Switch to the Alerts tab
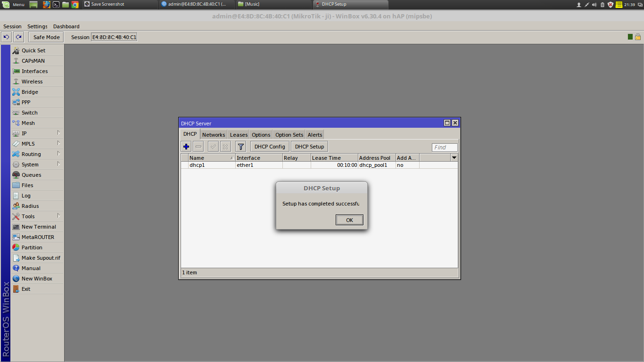644x362 pixels. 315,135
